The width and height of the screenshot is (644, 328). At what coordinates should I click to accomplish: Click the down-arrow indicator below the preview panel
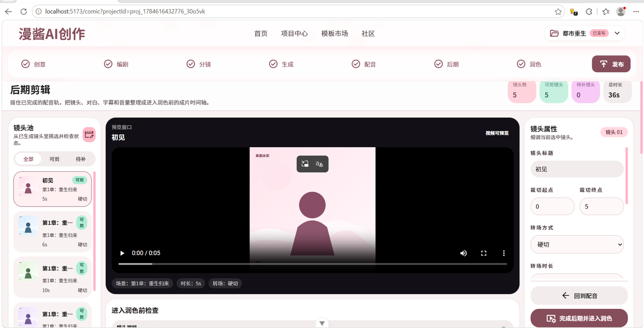click(x=322, y=323)
